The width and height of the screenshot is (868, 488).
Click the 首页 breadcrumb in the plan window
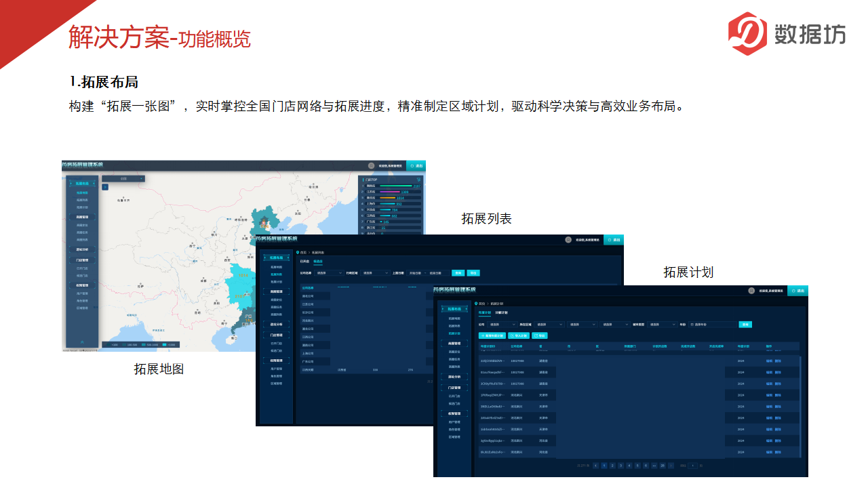coord(481,304)
